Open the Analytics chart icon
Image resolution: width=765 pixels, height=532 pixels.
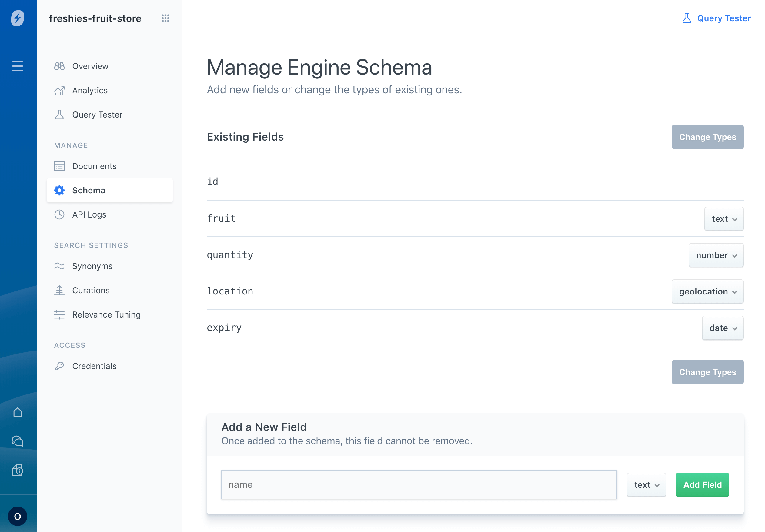click(59, 90)
